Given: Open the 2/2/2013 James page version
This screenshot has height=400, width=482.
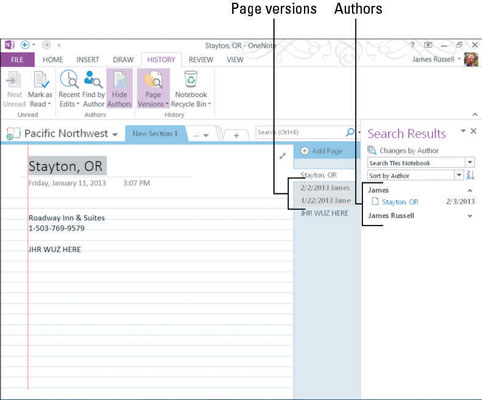Looking at the screenshot, I should pos(324,188).
